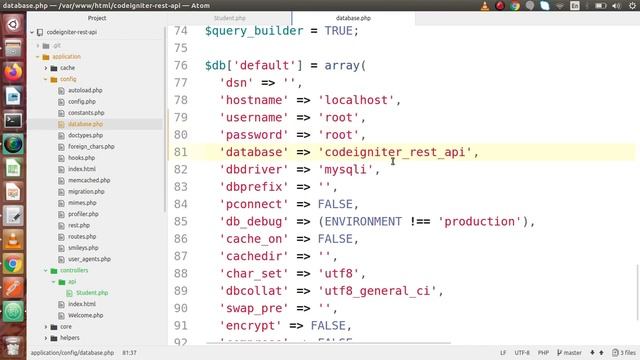Open the battery indicator menu
Image resolution: width=640 pixels, height=360 pixels.
pyautogui.click(x=600, y=6)
